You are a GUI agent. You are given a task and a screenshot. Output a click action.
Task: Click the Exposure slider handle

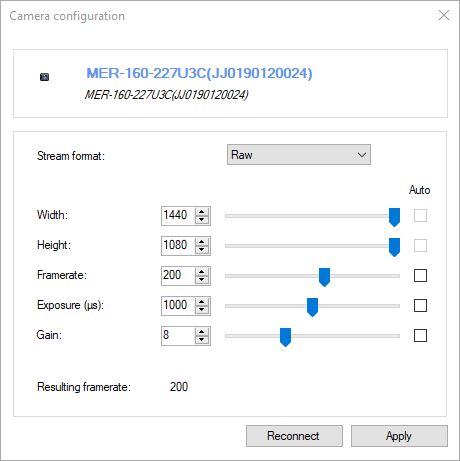(x=312, y=307)
